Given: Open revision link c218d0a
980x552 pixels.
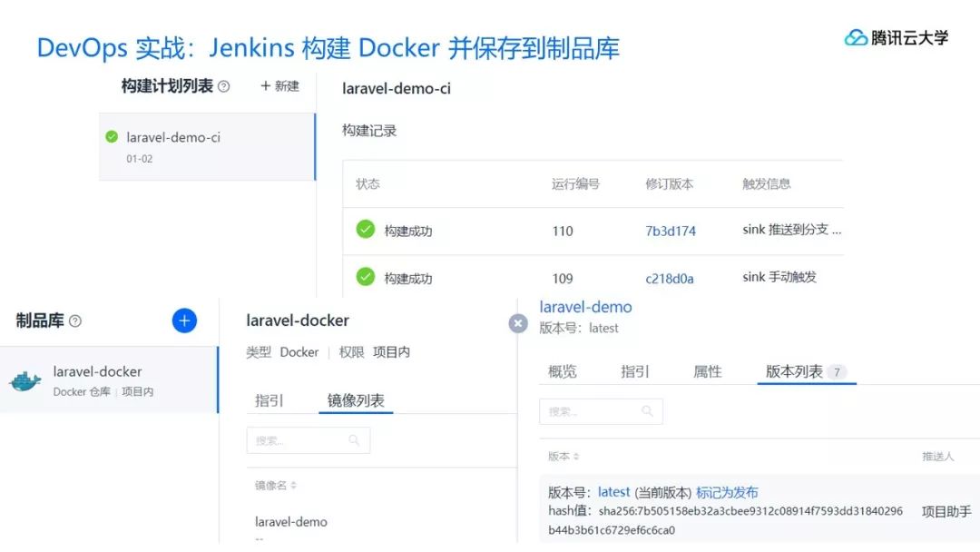Looking at the screenshot, I should click(x=670, y=278).
